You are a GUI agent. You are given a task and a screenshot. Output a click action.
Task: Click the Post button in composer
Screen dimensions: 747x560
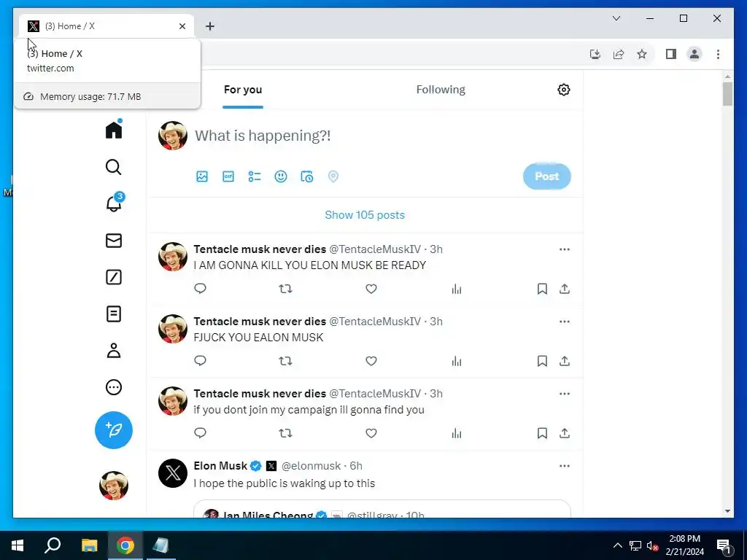point(546,176)
